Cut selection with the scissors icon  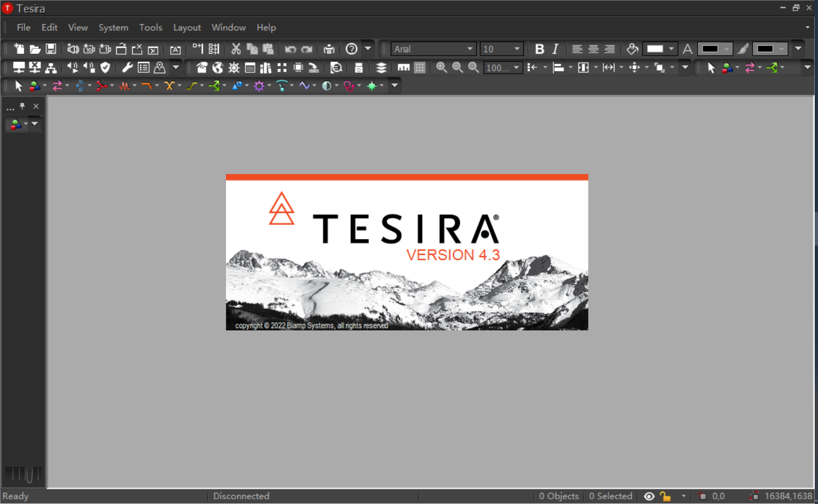236,49
